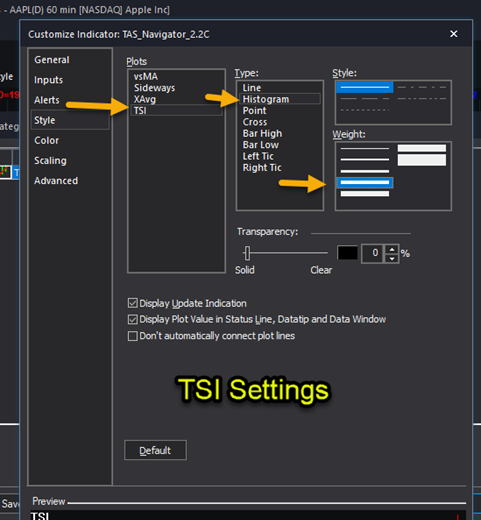Select the highlighted blue weight line
The image size is (481, 520).
pyautogui.click(x=365, y=183)
